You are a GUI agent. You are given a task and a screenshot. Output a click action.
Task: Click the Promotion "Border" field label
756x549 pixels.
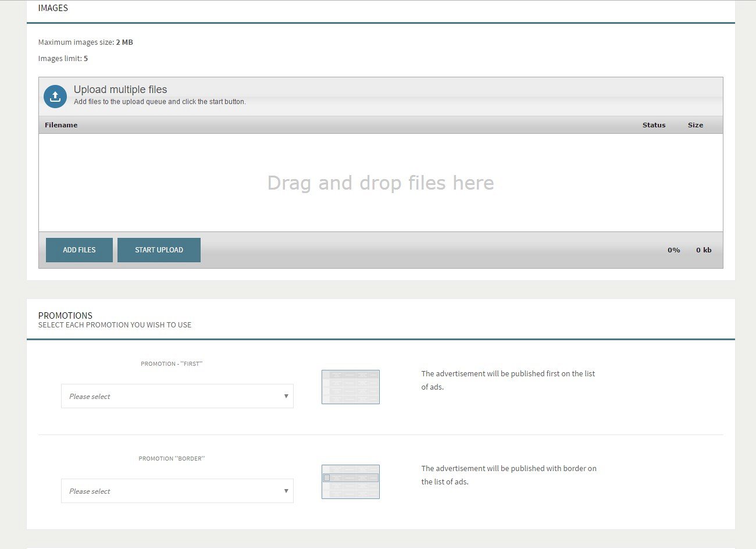[x=172, y=458]
